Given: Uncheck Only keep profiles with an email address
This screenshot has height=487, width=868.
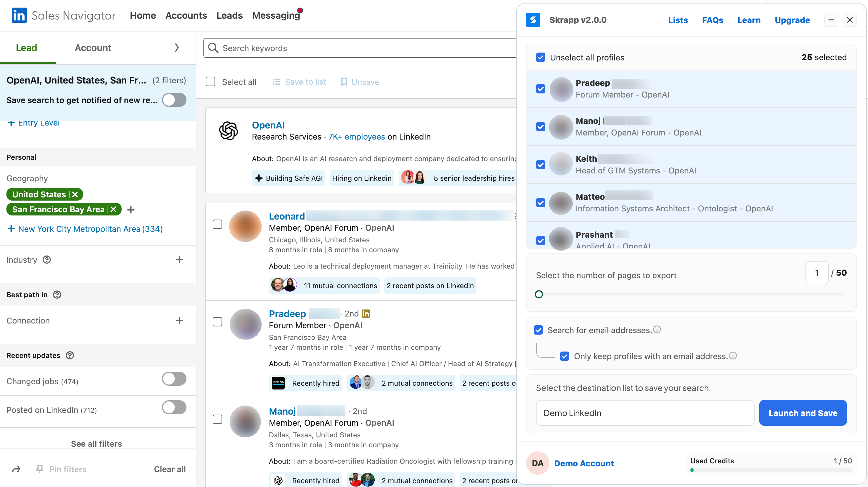Looking at the screenshot, I should (564, 356).
